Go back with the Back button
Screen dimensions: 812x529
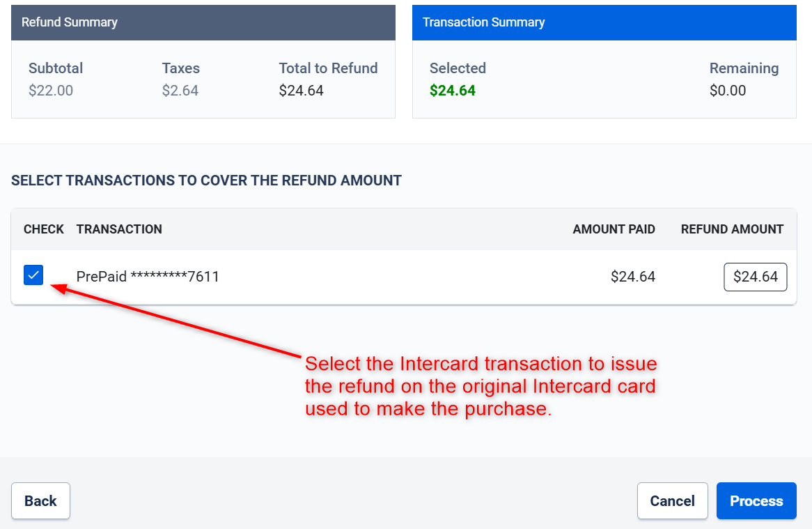click(40, 500)
